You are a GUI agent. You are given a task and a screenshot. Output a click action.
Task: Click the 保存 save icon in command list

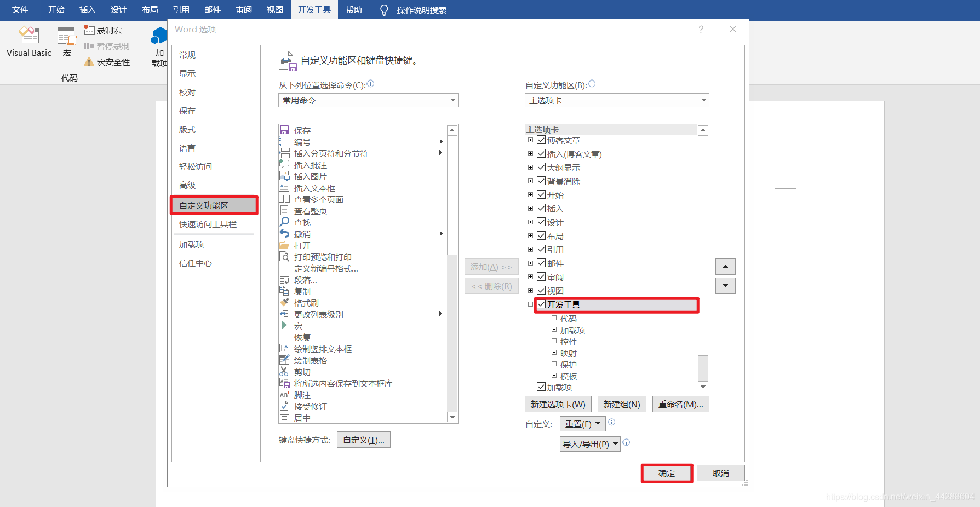click(x=284, y=130)
